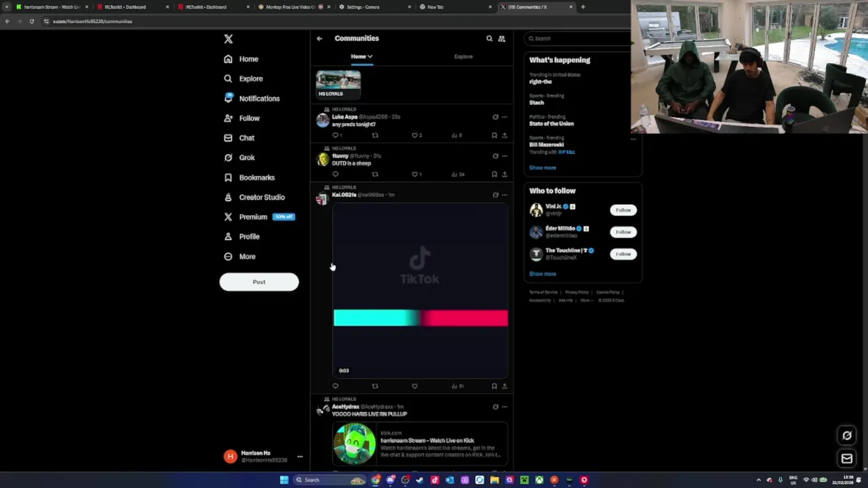Open Chat in the sidebar
The image size is (868, 488).
[239, 138]
